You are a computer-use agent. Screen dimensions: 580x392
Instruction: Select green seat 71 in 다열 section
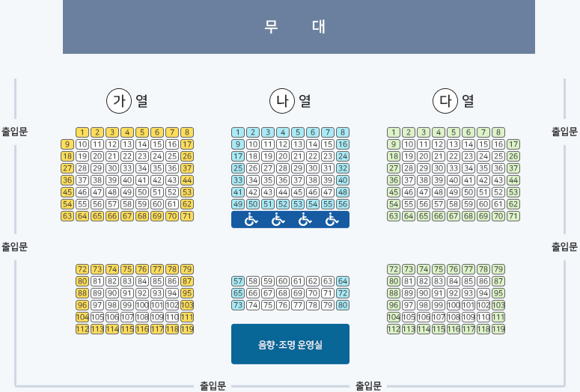(513, 216)
